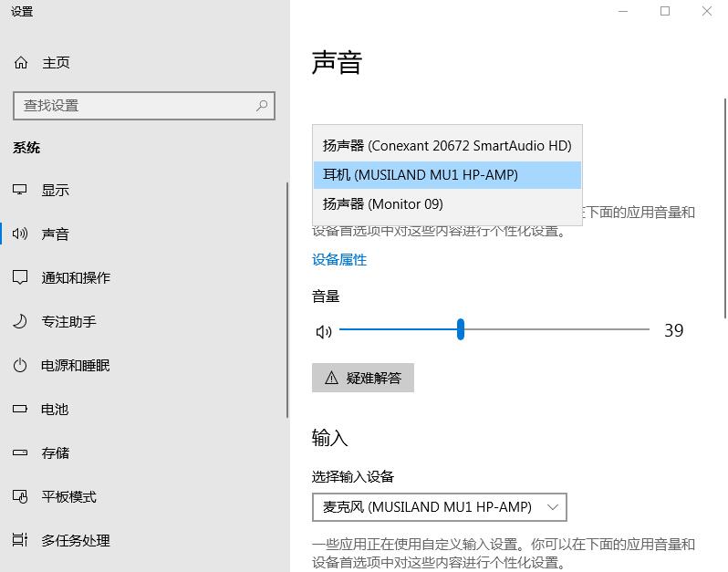The width and height of the screenshot is (728, 572).
Task: Open the device properties link
Action: click(x=339, y=260)
